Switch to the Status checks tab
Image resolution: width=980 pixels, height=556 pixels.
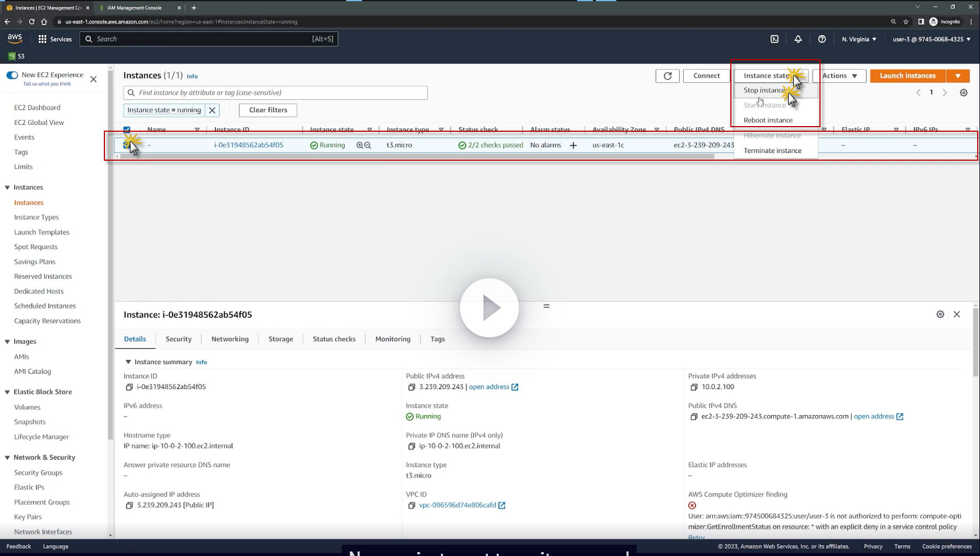pyautogui.click(x=334, y=339)
